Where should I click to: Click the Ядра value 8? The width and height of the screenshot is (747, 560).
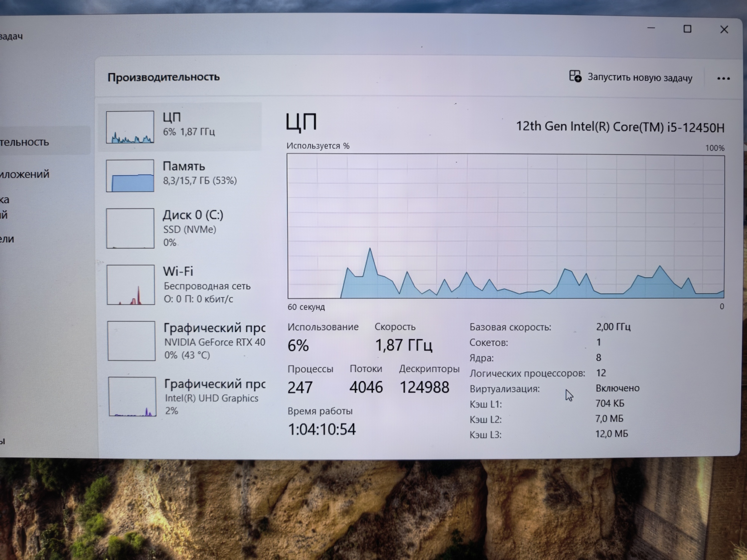pos(599,358)
